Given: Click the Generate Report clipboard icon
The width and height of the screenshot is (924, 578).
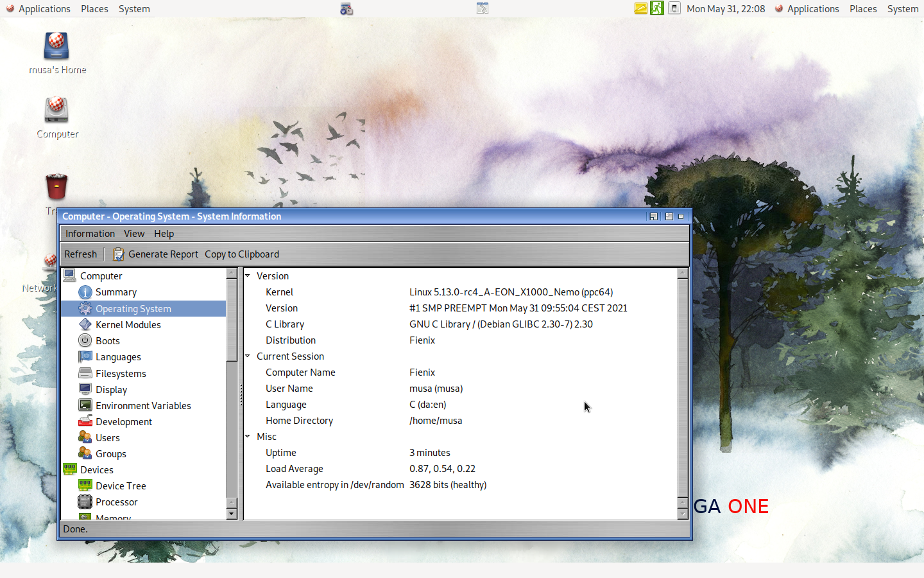Looking at the screenshot, I should pyautogui.click(x=118, y=254).
